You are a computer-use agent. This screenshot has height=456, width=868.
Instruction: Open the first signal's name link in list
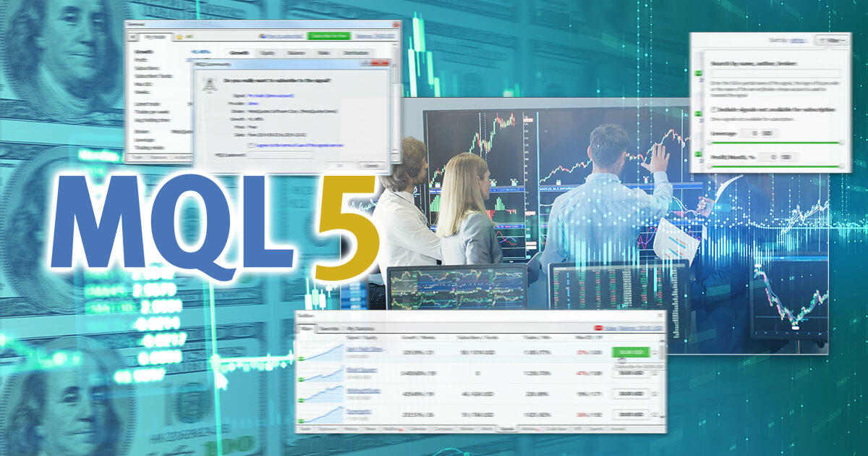pos(365,349)
